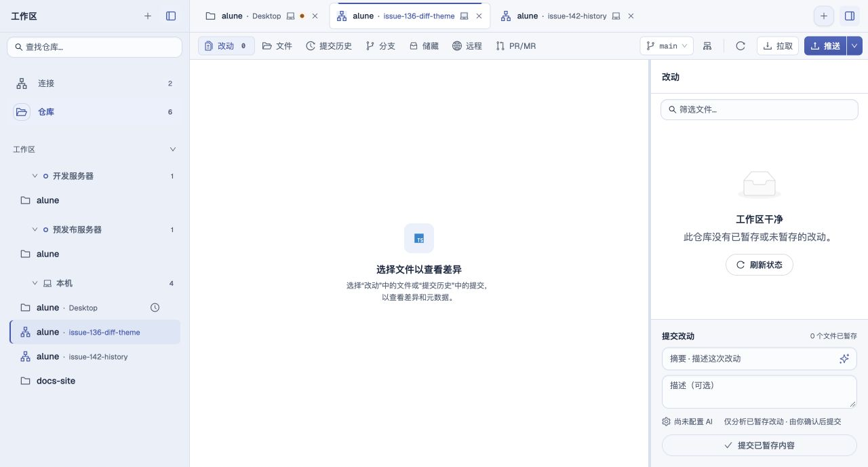Click 提交已暂存内容 commit button
Viewport: 868px width, 467px height.
(759, 445)
